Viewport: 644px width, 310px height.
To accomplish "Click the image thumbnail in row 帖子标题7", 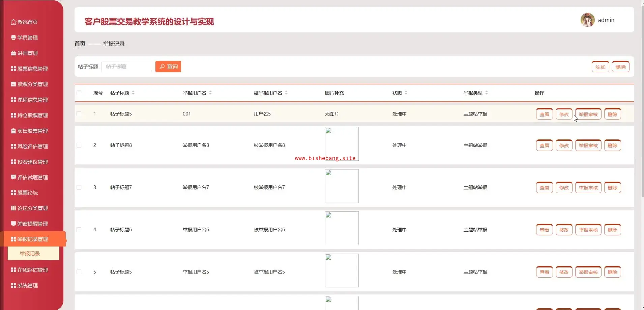I will [342, 186].
